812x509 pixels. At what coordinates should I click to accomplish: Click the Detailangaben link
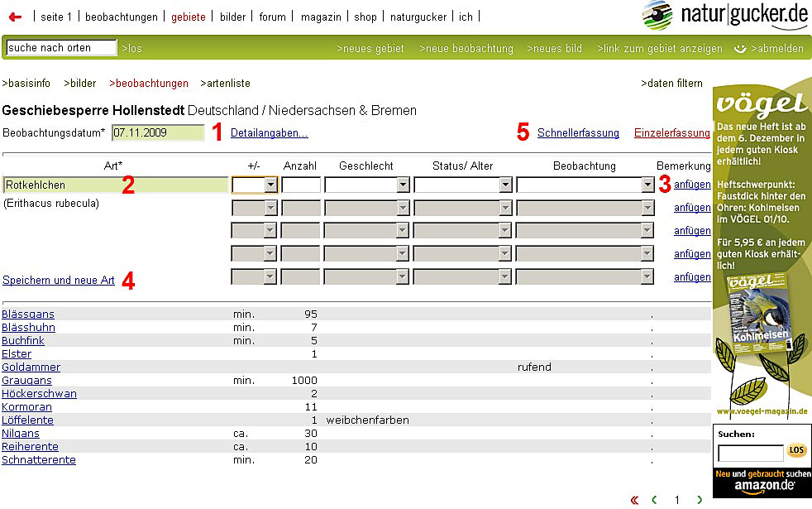[x=269, y=132]
